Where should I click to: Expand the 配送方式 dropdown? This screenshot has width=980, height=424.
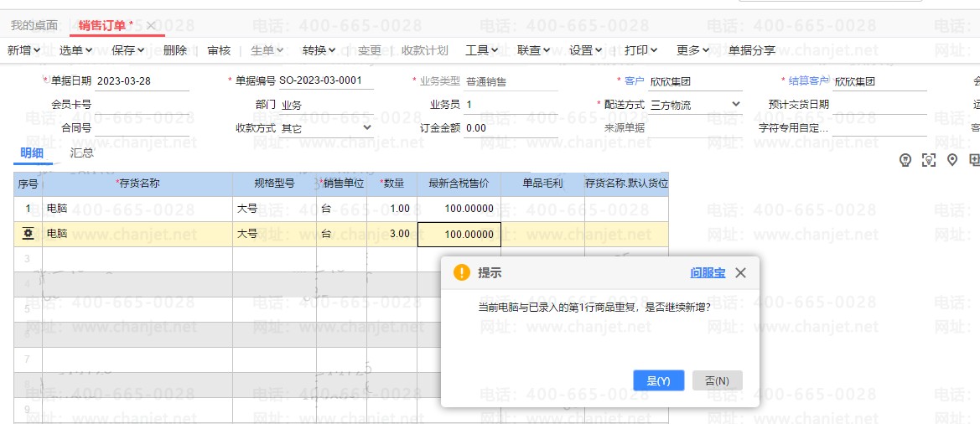735,105
